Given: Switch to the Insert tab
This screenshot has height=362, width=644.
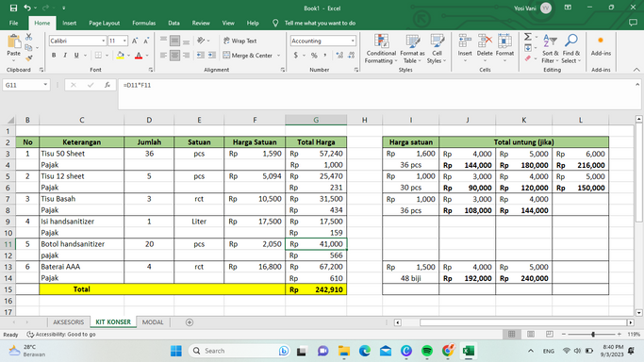Looking at the screenshot, I should (x=70, y=23).
